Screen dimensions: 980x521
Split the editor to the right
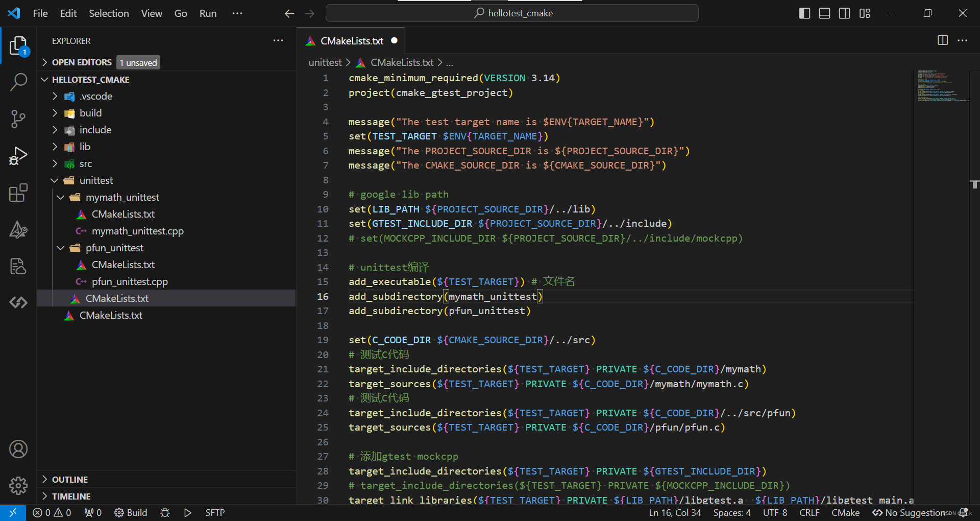[943, 40]
